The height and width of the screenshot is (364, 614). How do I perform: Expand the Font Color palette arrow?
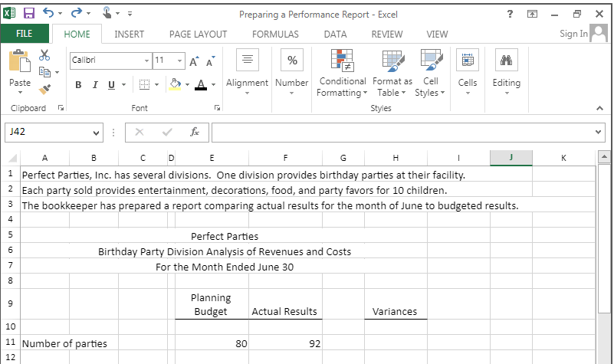tap(213, 84)
